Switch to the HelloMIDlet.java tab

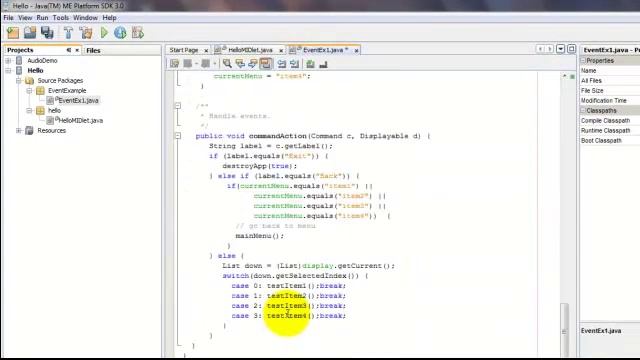tap(250, 50)
